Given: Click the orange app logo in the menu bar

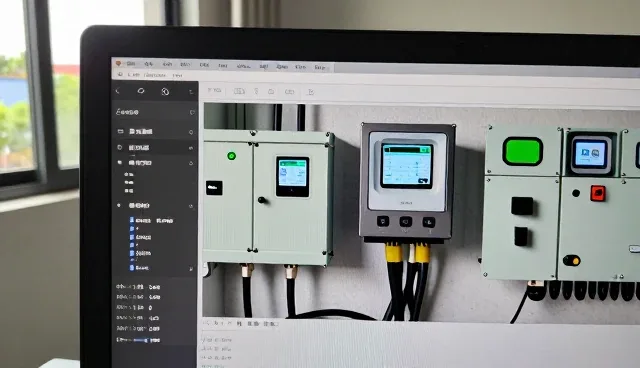Looking at the screenshot, I should point(118,64).
